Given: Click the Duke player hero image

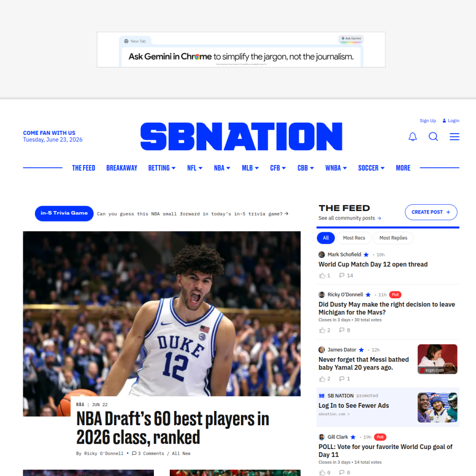Looking at the screenshot, I should pos(162,314).
